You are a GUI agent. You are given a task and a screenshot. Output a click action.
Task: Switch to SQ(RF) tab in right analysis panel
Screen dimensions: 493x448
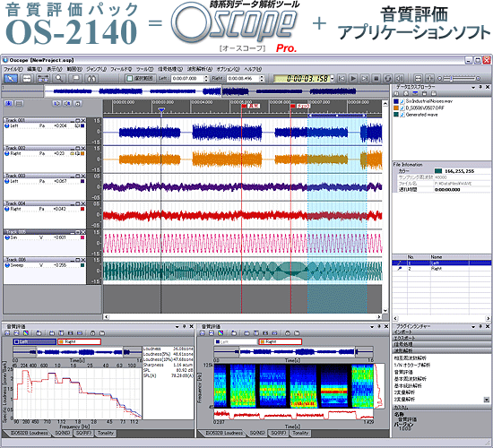[279, 433]
